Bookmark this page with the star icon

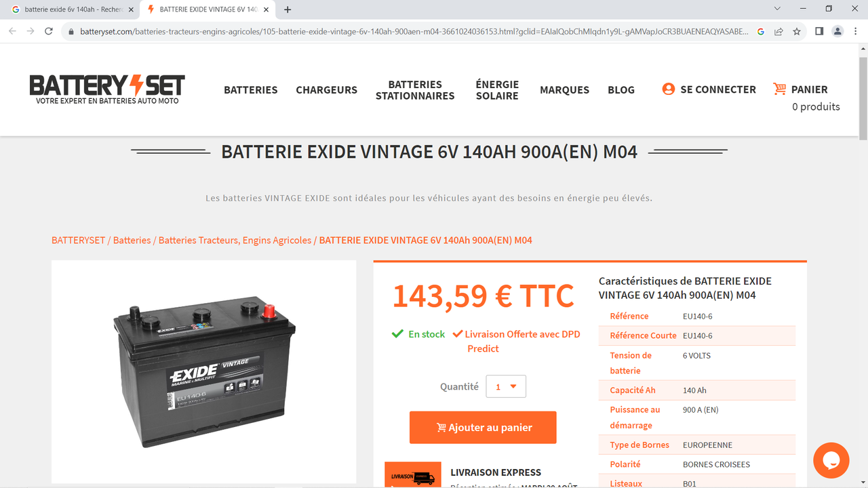(797, 31)
